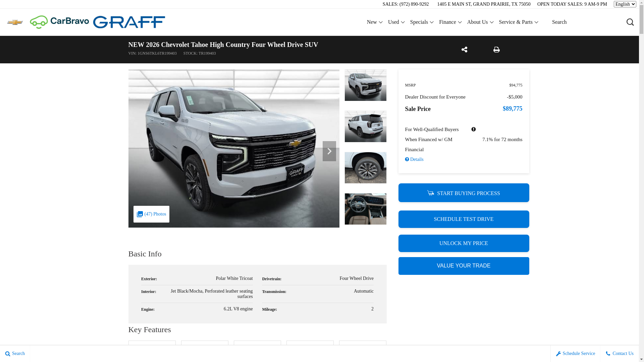Open the (47) Photos gallery button
The image size is (644, 362).
151,214
